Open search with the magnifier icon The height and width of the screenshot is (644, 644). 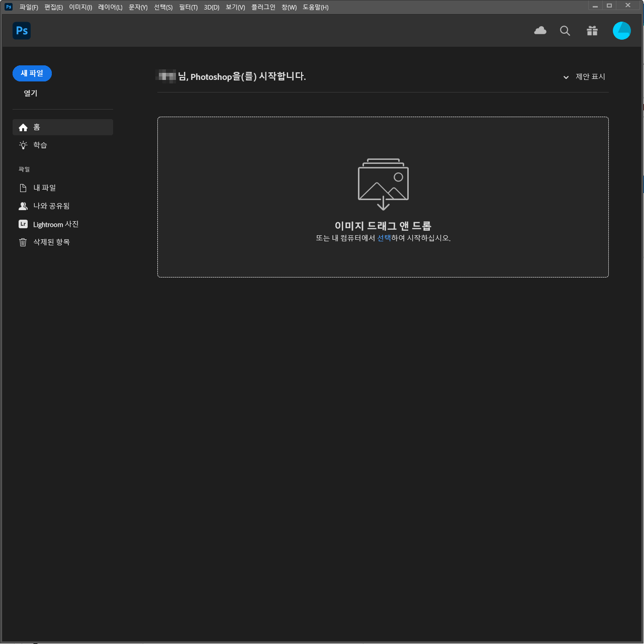565,31
